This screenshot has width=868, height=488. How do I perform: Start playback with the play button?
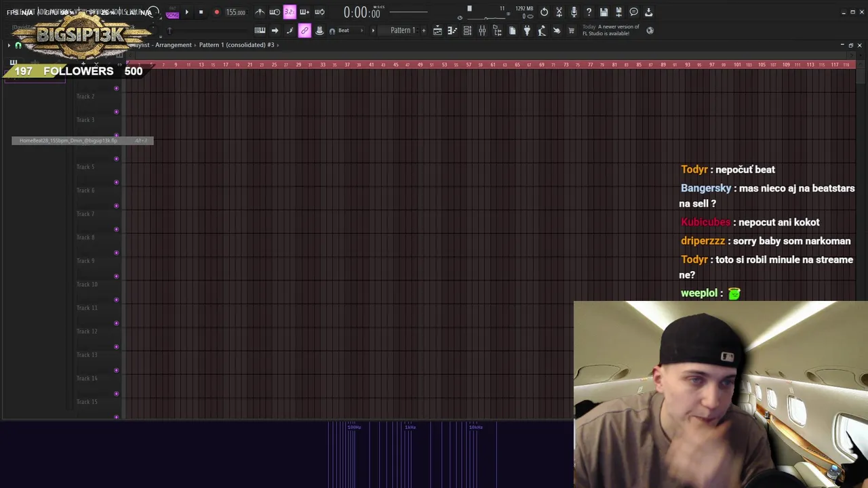click(186, 12)
